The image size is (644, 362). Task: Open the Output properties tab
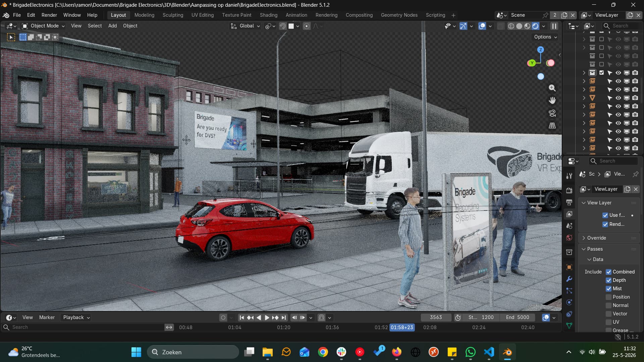coord(569,202)
